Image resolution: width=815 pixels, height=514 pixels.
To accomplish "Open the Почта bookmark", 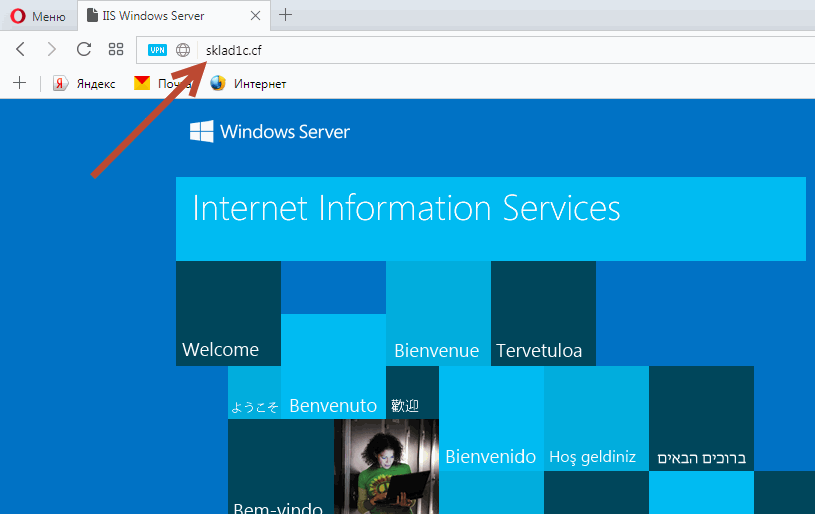I will click(x=161, y=83).
